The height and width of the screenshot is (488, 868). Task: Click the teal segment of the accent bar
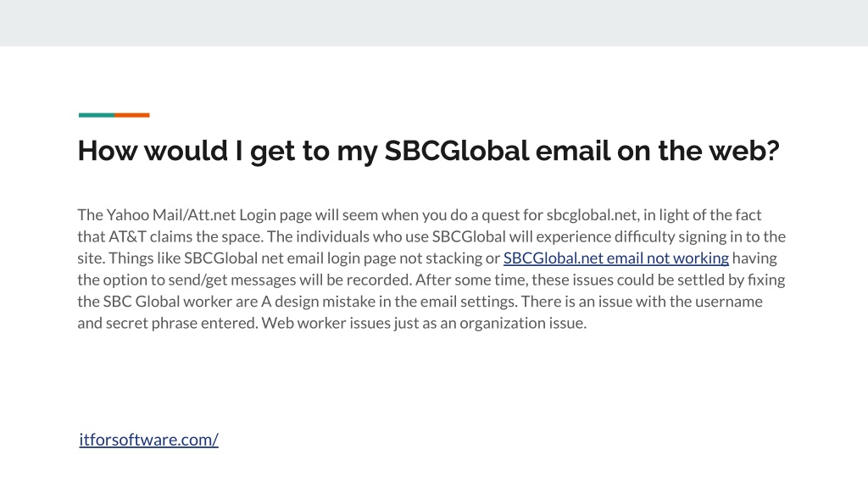tap(97, 115)
